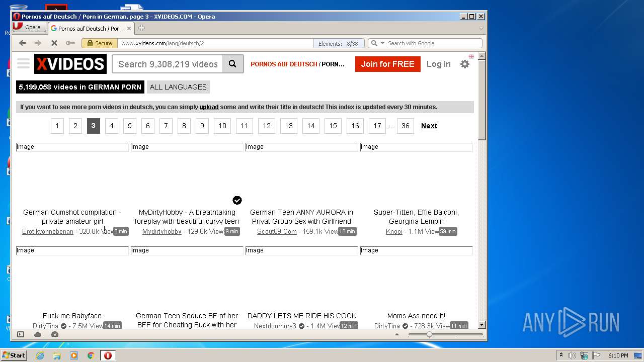Click the password wand key icon

70,43
